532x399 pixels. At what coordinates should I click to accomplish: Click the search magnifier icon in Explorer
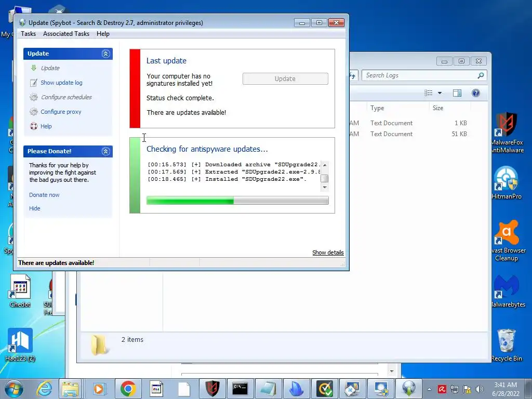tap(481, 75)
